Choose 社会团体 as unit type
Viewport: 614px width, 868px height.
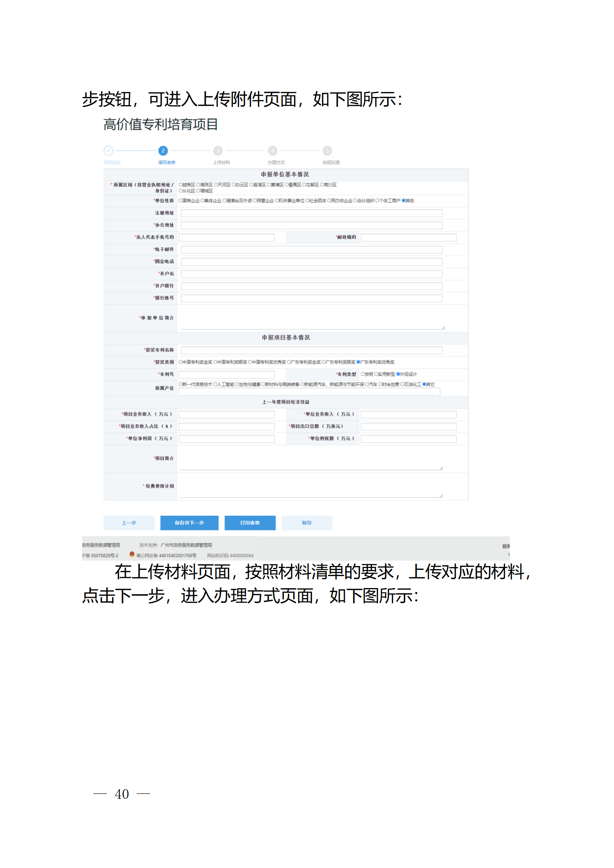pyautogui.click(x=308, y=201)
